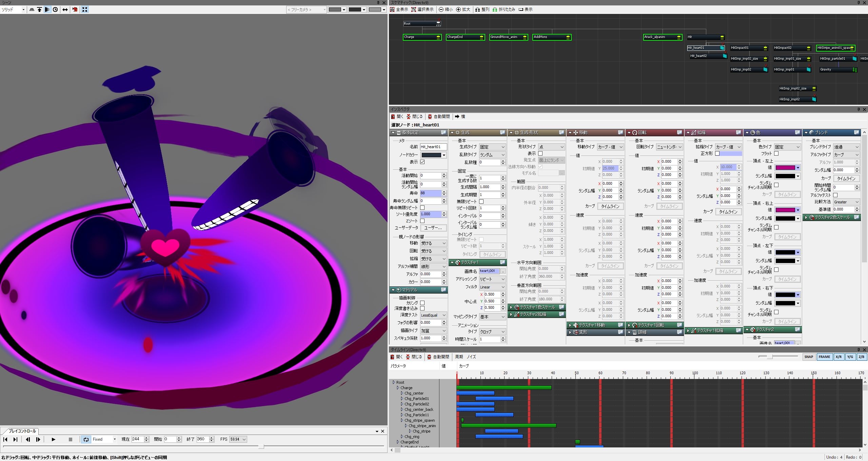This screenshot has width=868, height=461.
Task: Jump to first frame in play control
Action: point(5,439)
